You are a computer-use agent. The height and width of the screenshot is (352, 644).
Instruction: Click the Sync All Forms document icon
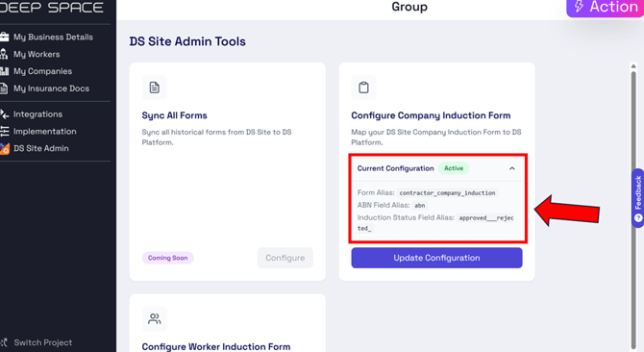click(x=155, y=88)
